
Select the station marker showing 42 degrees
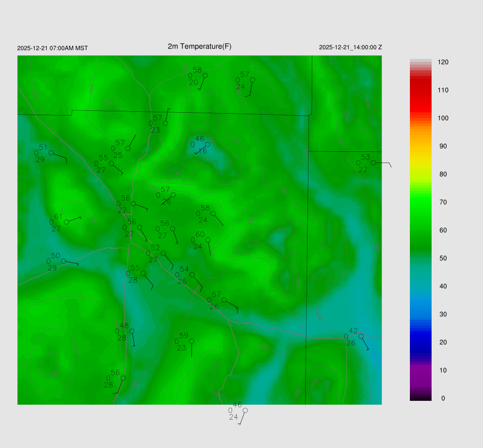tap(361, 336)
